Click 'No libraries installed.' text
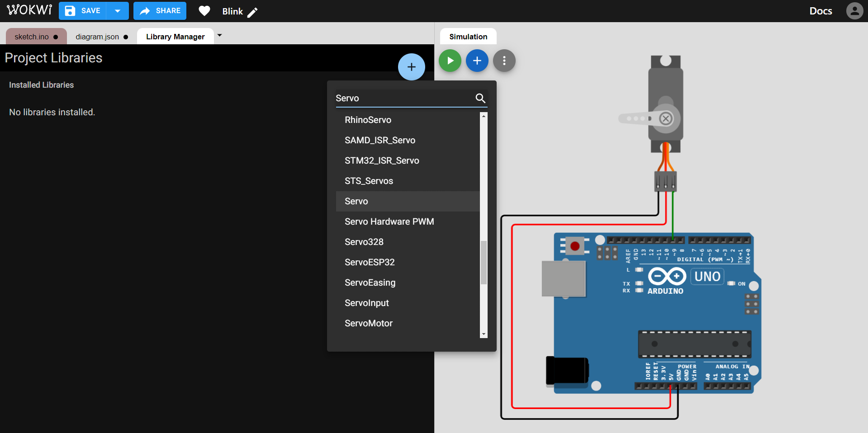The image size is (868, 433). pyautogui.click(x=52, y=112)
